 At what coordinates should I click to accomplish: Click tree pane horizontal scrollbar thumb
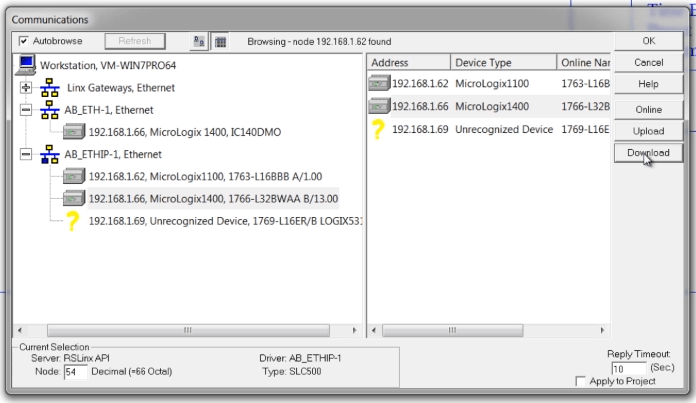pyautogui.click(x=188, y=330)
